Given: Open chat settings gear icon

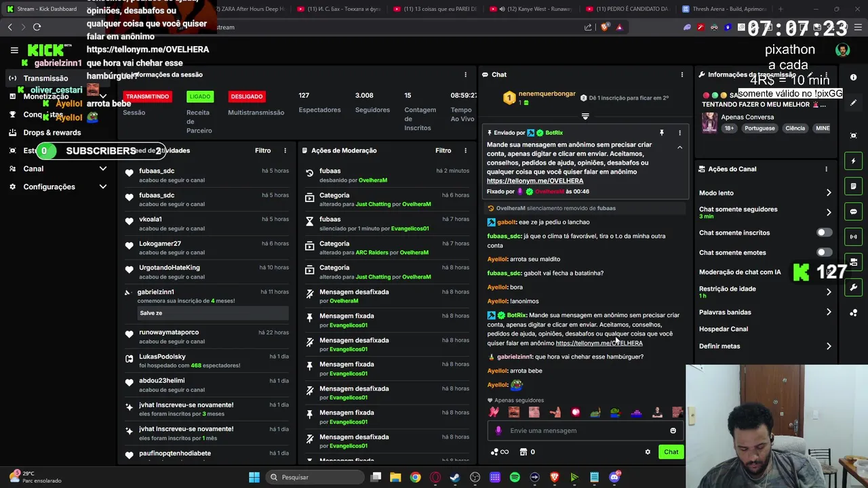Looking at the screenshot, I should [648, 452].
